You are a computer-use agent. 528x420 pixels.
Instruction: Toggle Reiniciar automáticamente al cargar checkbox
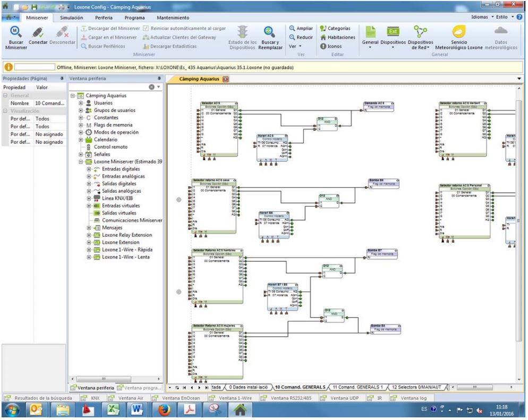tap(146, 28)
